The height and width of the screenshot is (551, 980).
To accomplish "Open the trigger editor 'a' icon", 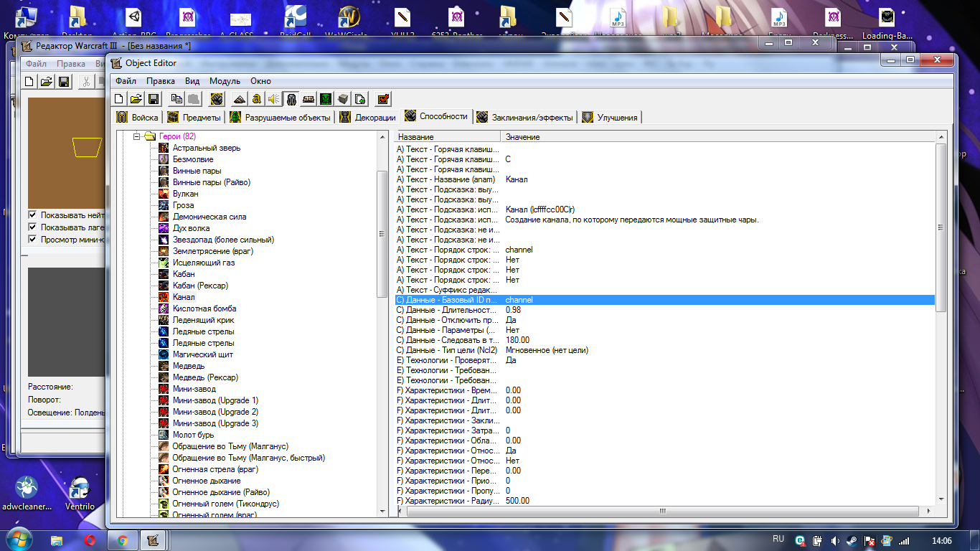I will (256, 99).
